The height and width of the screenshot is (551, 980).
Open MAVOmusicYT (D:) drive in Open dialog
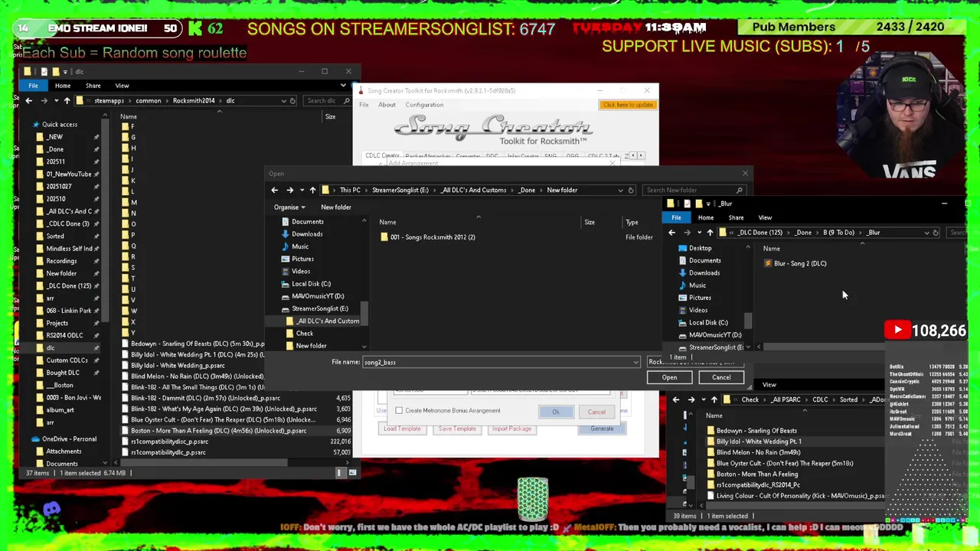tap(318, 296)
